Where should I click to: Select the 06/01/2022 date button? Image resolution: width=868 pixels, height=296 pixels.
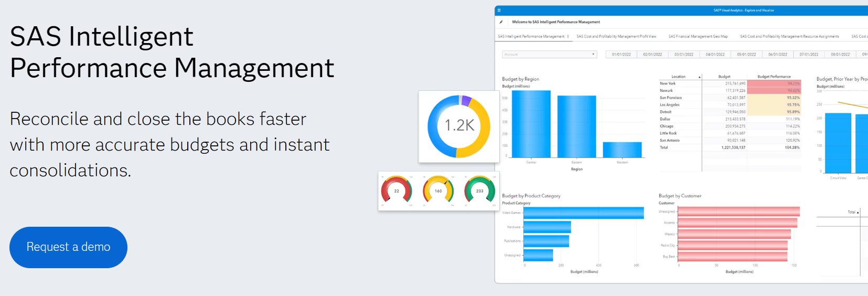tap(778, 55)
